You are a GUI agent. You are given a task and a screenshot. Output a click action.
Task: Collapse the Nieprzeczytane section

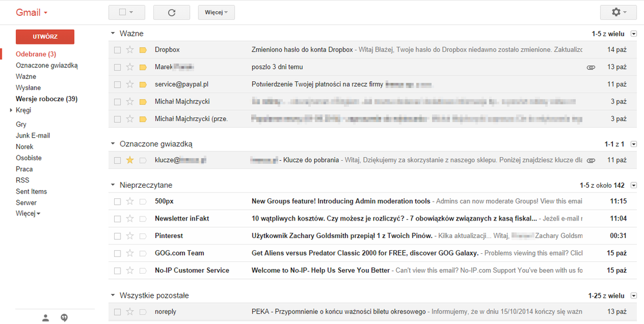113,185
